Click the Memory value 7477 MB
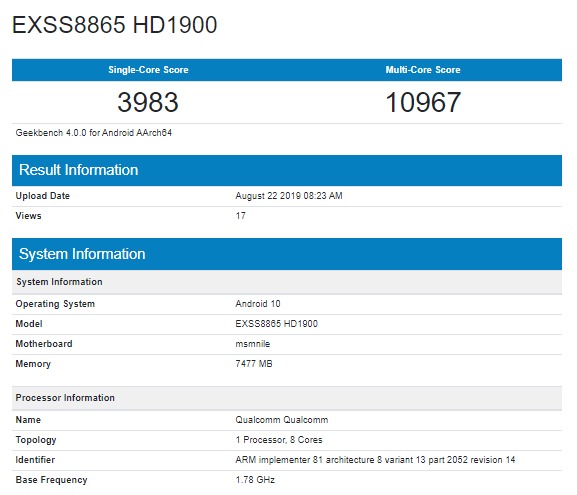This screenshot has width=577, height=495. (x=254, y=364)
